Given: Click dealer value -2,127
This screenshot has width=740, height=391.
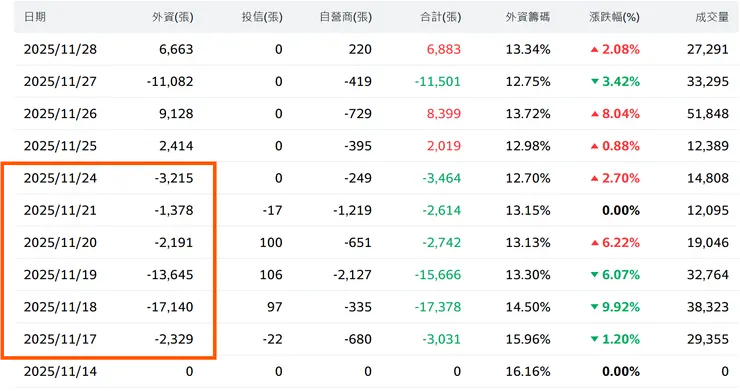Looking at the screenshot, I should 352,274.
